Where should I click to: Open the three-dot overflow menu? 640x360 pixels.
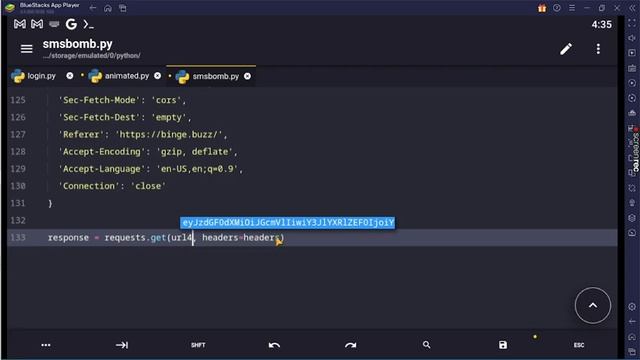tap(598, 49)
